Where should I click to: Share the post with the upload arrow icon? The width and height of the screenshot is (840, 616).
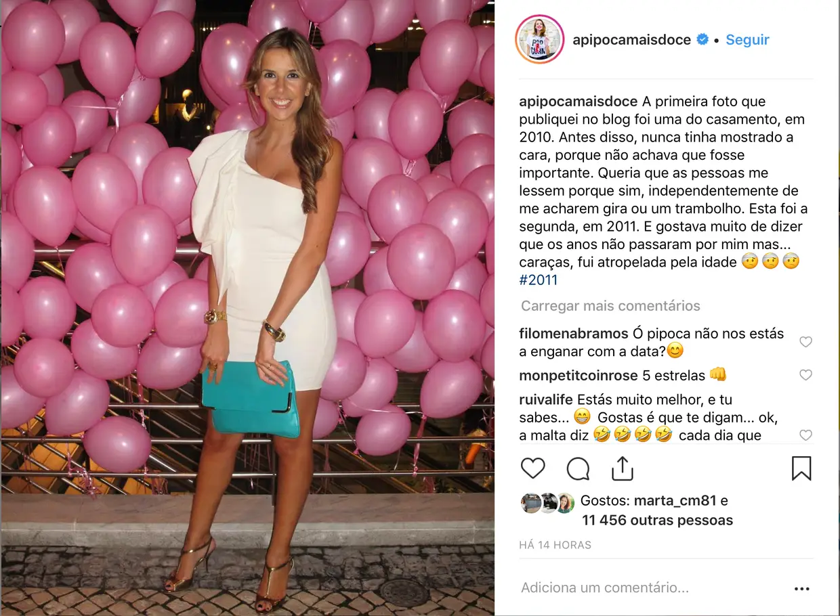pos(622,468)
